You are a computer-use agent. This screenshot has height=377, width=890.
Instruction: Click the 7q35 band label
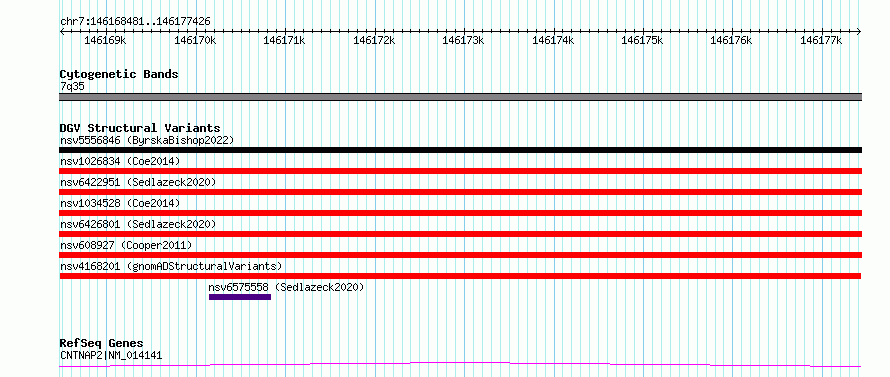point(72,87)
